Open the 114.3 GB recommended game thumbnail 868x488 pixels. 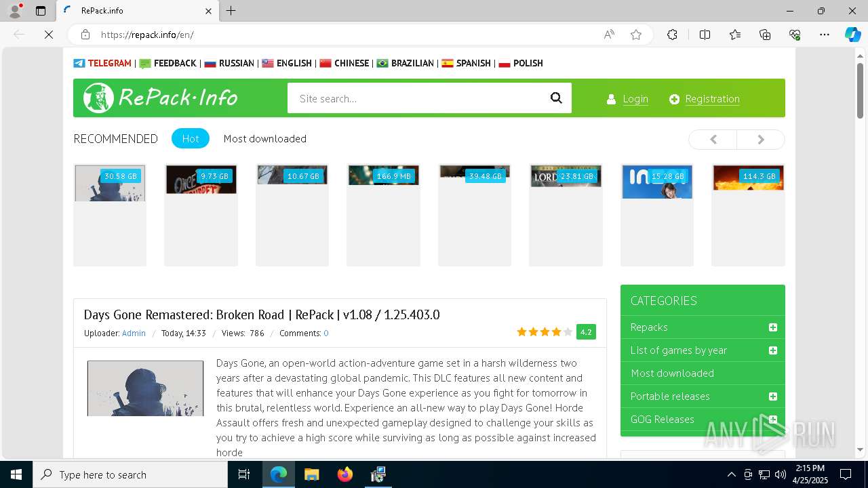[x=748, y=215]
